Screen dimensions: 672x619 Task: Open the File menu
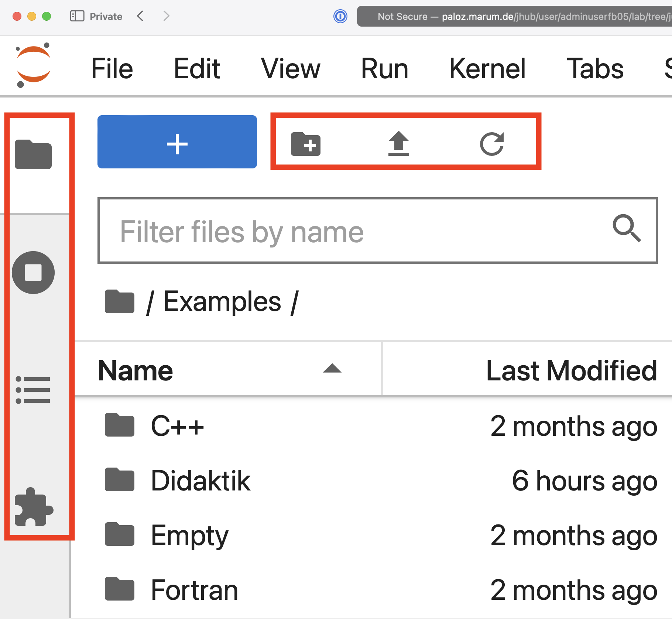coord(112,68)
